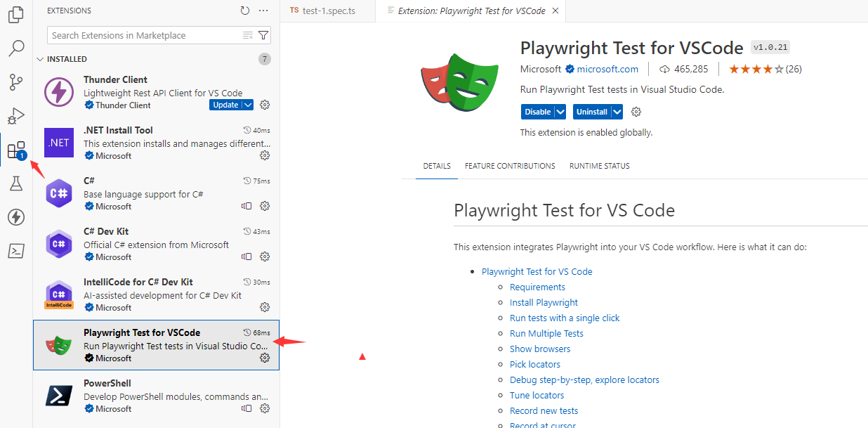
Task: Select the Extension: Playwright Test for VSCode tab
Action: pos(471,11)
